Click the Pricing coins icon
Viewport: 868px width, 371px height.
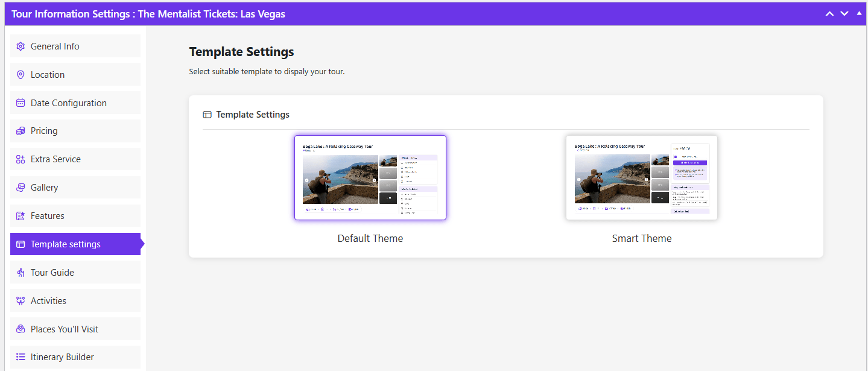[21, 131]
